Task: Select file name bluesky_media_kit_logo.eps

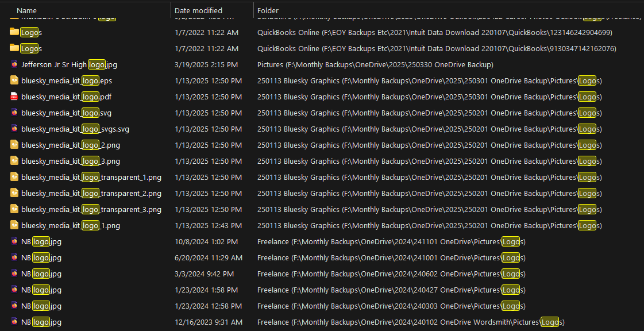Action: point(67,81)
